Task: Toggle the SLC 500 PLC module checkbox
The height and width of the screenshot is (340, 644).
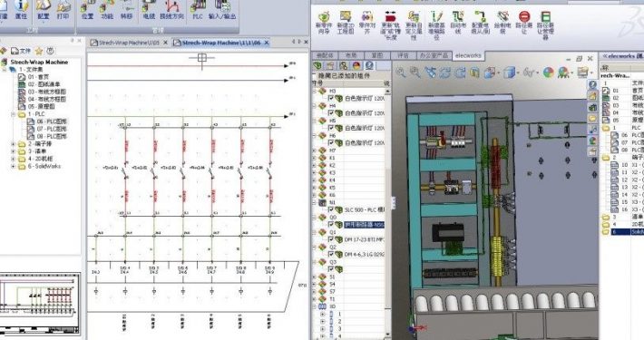Action: pos(331,209)
